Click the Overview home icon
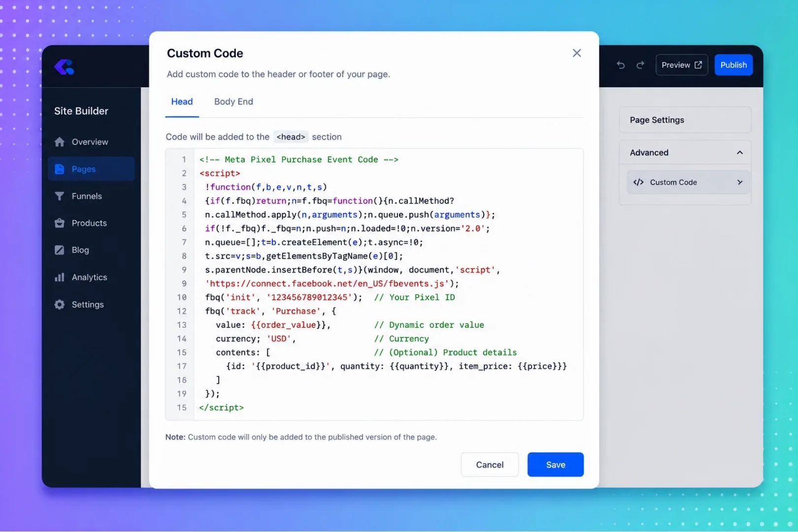Viewport: 798px width, 532px height. [x=60, y=142]
